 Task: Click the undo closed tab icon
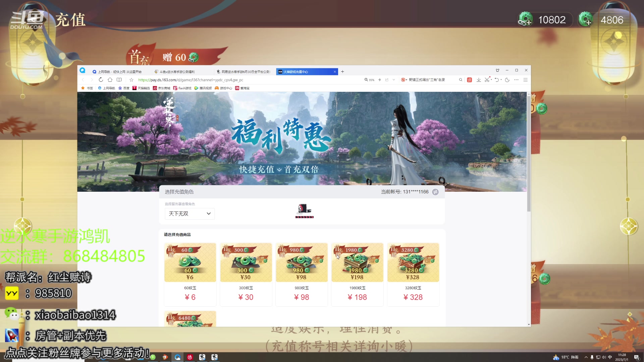497,80
